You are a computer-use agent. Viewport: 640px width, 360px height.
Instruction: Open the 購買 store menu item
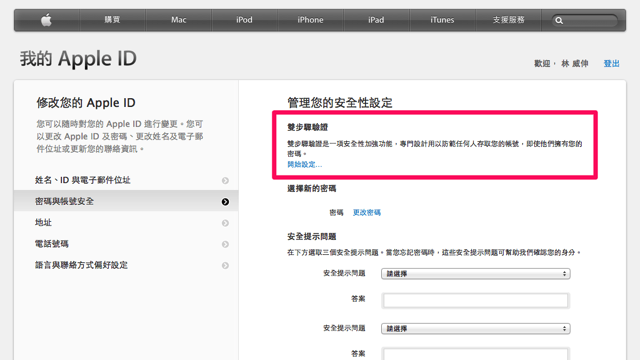112,20
